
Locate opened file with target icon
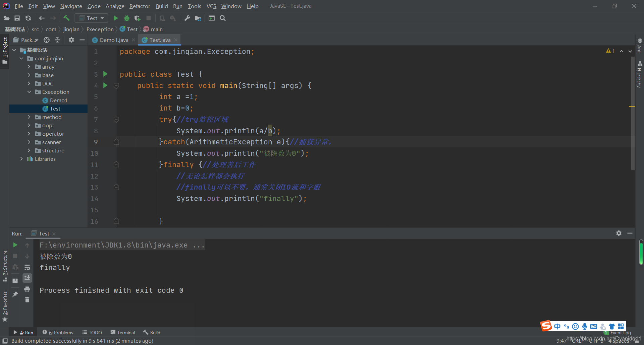click(x=47, y=40)
